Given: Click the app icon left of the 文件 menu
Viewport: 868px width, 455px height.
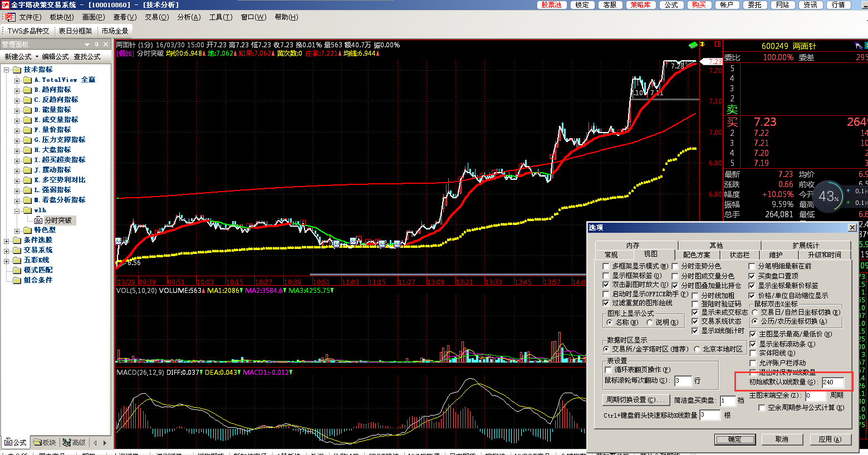Looking at the screenshot, I should tap(10, 17).
